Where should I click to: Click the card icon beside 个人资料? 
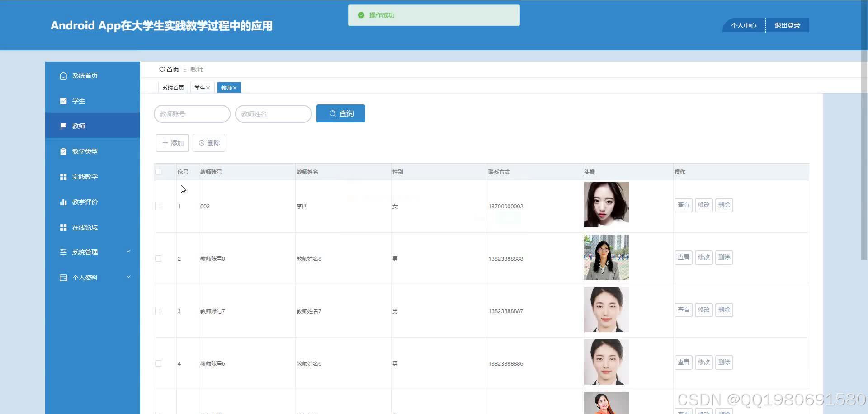coord(63,278)
